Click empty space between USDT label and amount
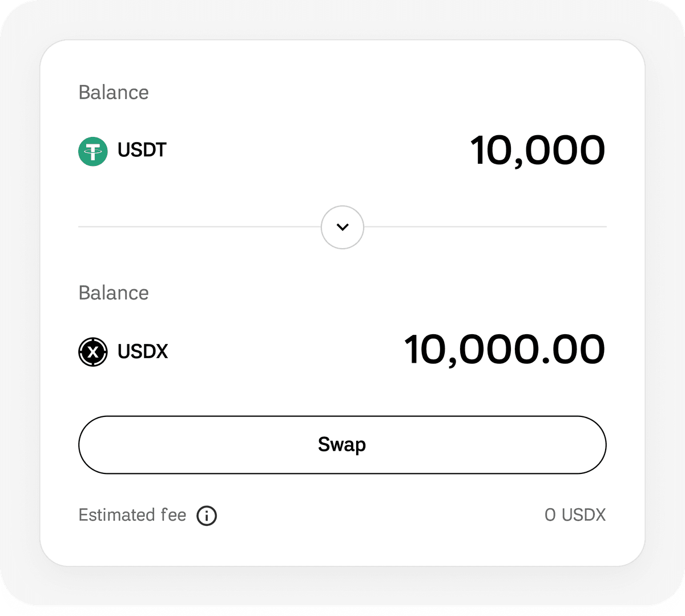 [x=318, y=151]
